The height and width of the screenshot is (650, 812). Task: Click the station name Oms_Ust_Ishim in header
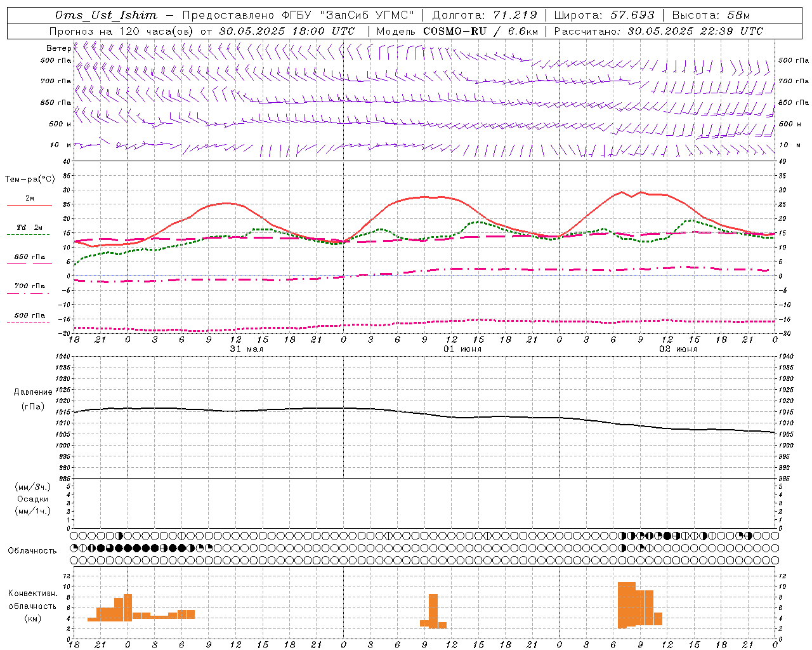pos(106,15)
